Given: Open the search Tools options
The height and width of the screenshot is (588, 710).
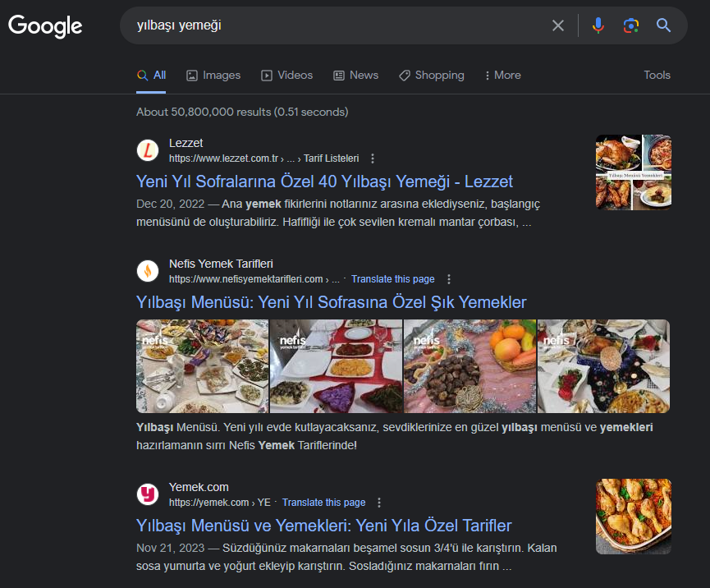Looking at the screenshot, I should point(657,76).
